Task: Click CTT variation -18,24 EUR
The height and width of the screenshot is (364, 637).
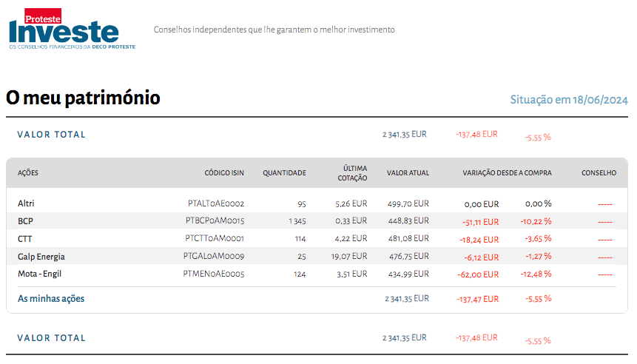Action: tap(479, 240)
